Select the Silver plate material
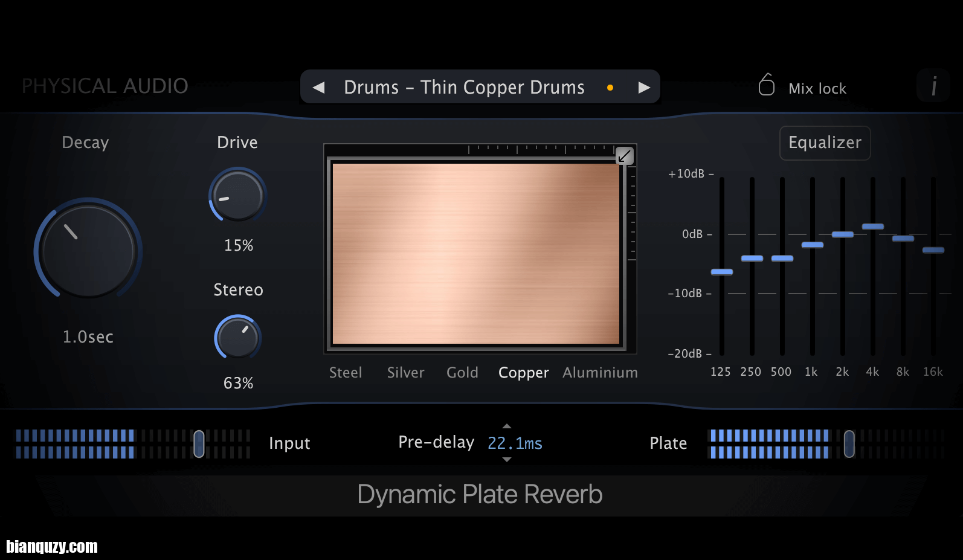The image size is (963, 560). pyautogui.click(x=406, y=373)
